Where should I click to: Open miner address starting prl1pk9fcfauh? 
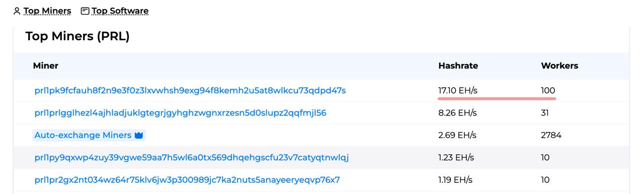[x=190, y=91]
